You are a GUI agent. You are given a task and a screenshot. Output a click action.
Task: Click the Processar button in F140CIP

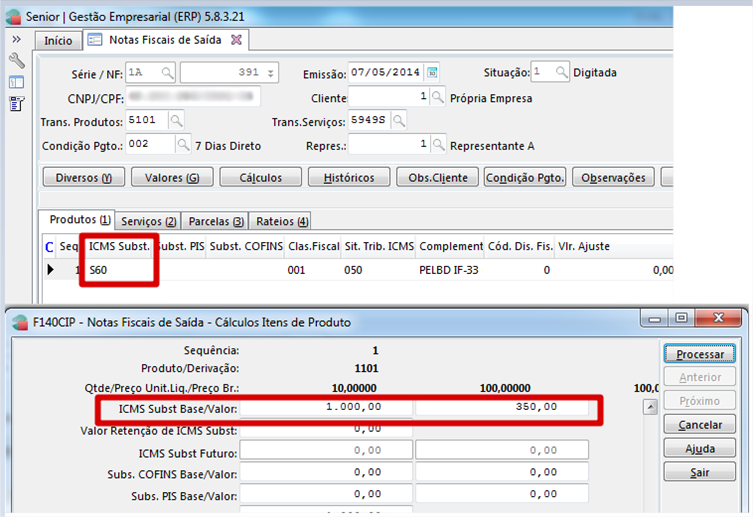tap(700, 354)
